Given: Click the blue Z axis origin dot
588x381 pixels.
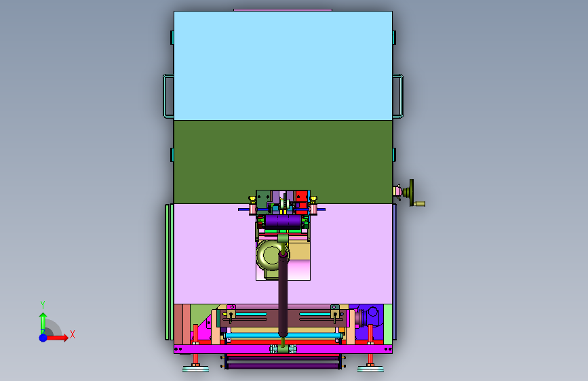Looking at the screenshot, I should click(43, 338).
